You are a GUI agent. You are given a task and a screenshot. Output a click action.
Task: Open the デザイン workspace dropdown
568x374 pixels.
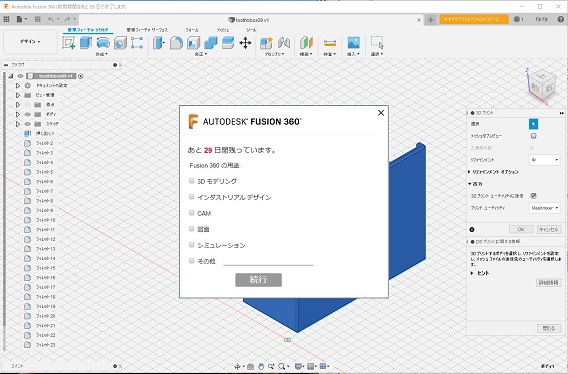[30, 42]
